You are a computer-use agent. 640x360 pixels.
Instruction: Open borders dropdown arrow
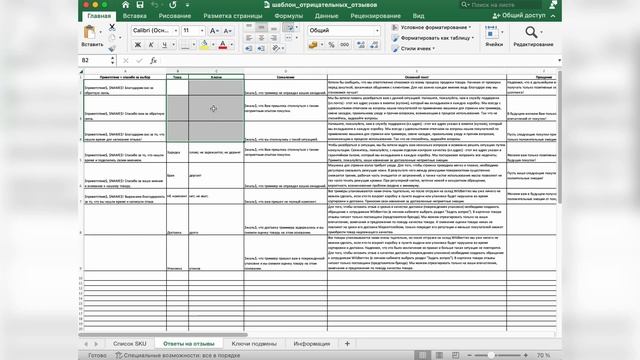[194, 44]
